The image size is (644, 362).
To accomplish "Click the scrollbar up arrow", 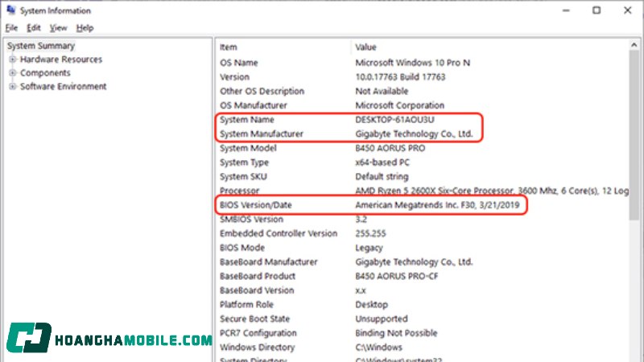I will pos(634,45).
